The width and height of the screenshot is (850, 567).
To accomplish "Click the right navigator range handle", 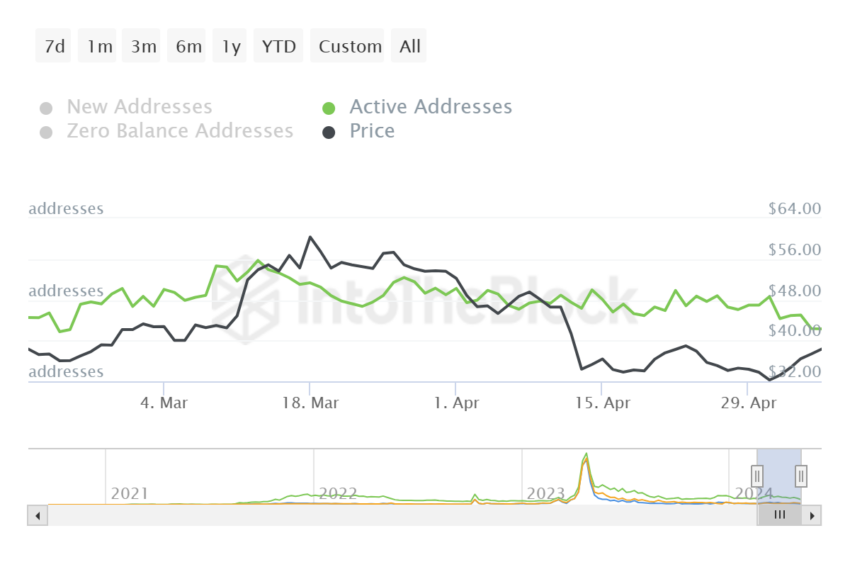I will (801, 476).
